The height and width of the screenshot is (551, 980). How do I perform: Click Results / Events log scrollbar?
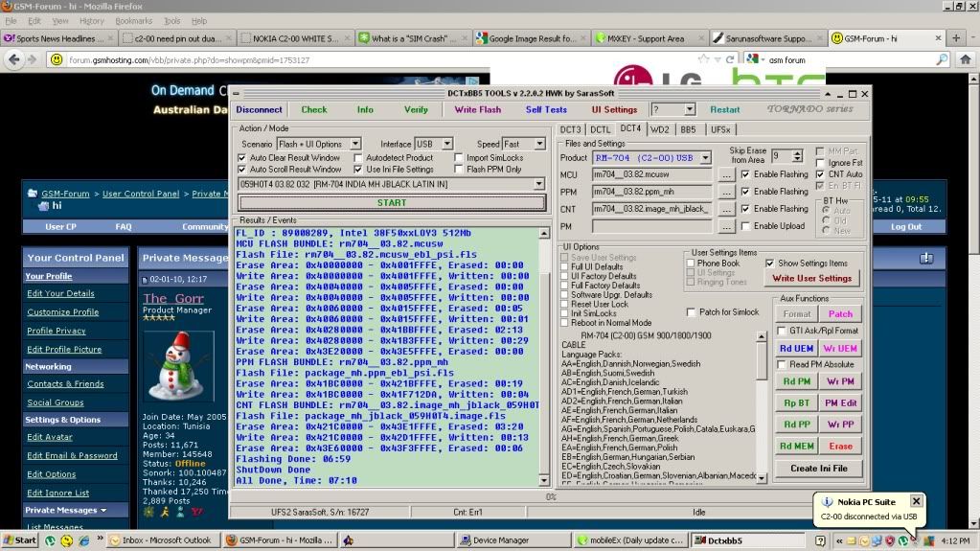click(x=544, y=356)
